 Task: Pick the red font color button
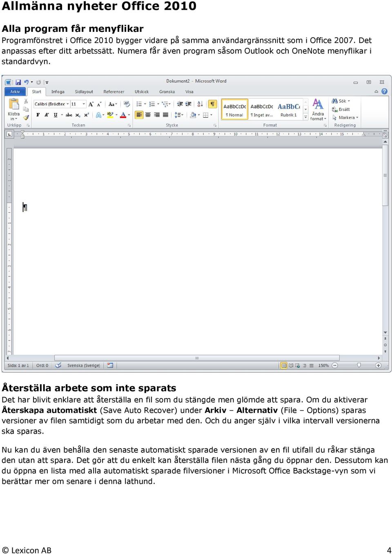[123, 115]
